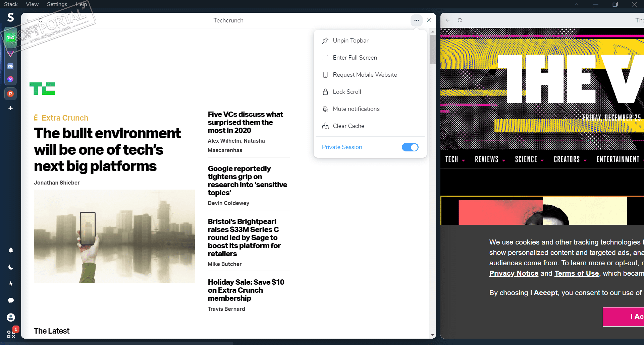Click the TechCrunch TC logo on the page

(42, 89)
